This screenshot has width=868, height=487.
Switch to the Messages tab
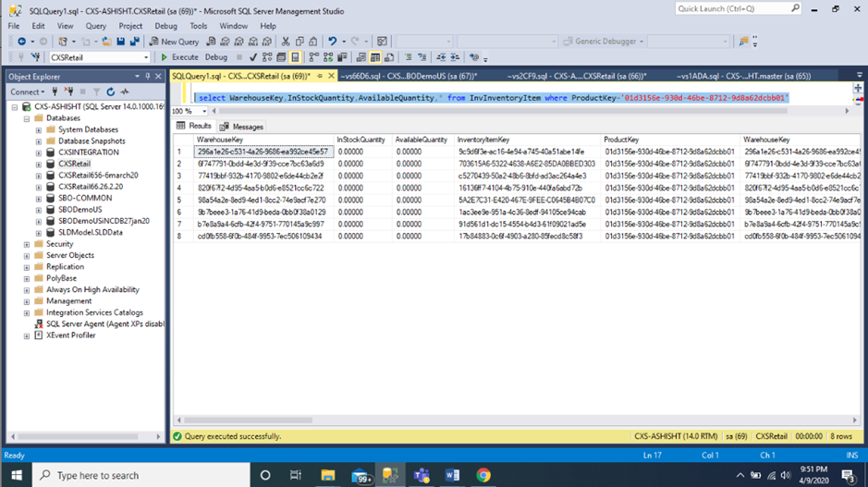click(241, 127)
